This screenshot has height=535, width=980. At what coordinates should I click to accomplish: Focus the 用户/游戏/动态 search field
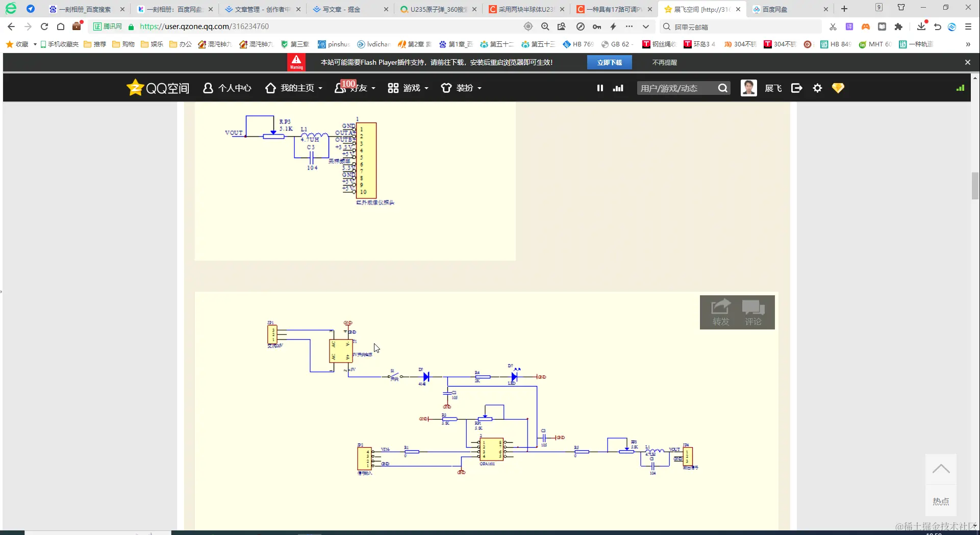point(677,88)
